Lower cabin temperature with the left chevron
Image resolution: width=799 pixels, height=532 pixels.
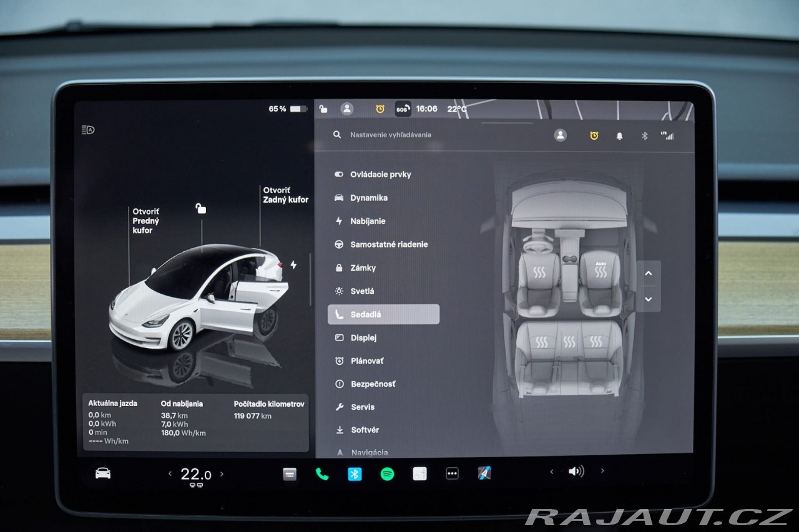coord(170,474)
